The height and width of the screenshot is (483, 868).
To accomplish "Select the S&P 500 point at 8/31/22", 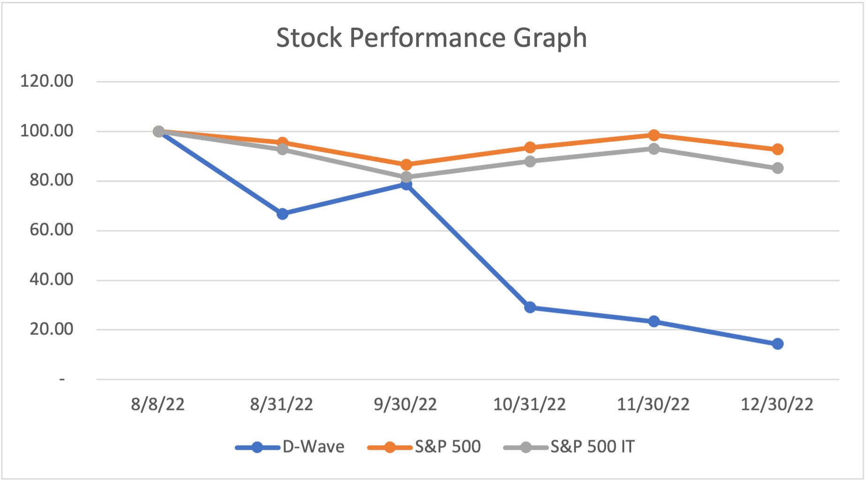I will click(x=282, y=142).
